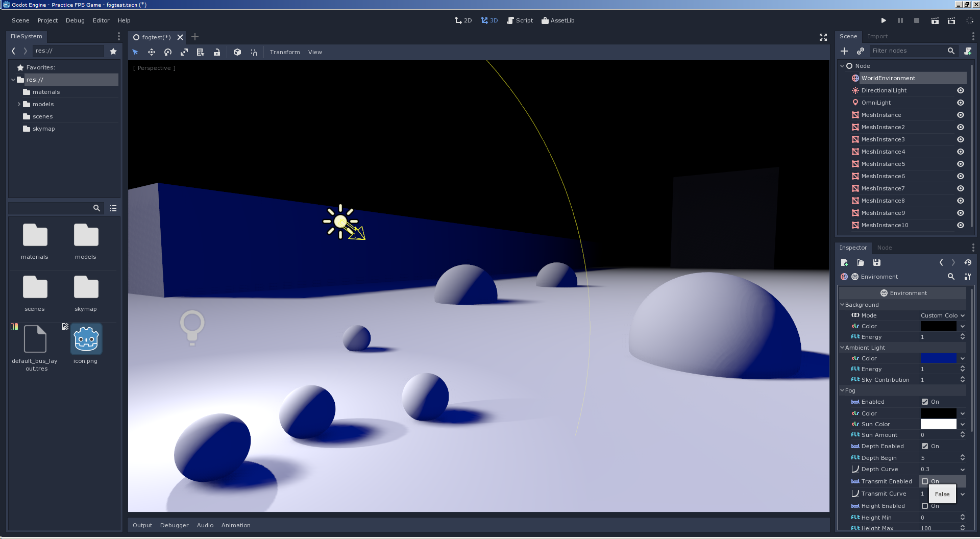The image size is (980, 539).
Task: Switch to the 2D editor view
Action: coord(463,20)
